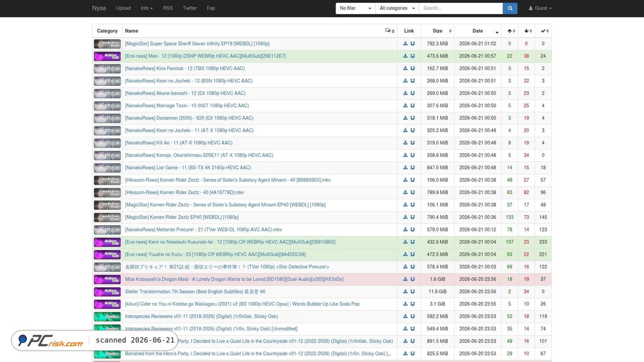The image size is (644, 362).
Task: Sort table by Date column
Action: (478, 31)
